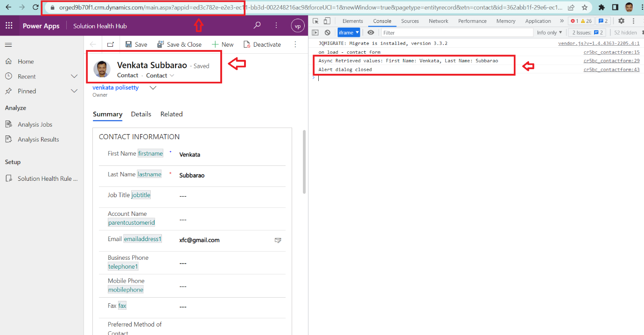Screen dimensions: 644x335
Task: Open the cr5bc_contactform:43 source link
Action: [x=611, y=69]
